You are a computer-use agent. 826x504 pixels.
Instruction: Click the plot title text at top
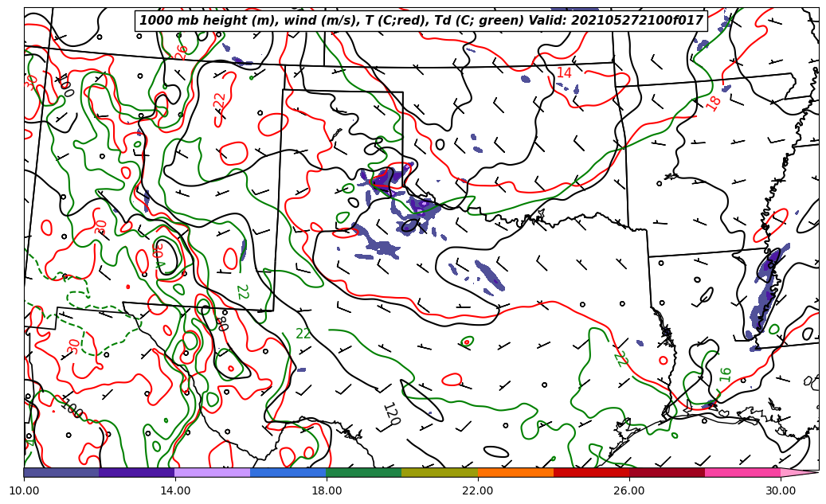click(421, 21)
